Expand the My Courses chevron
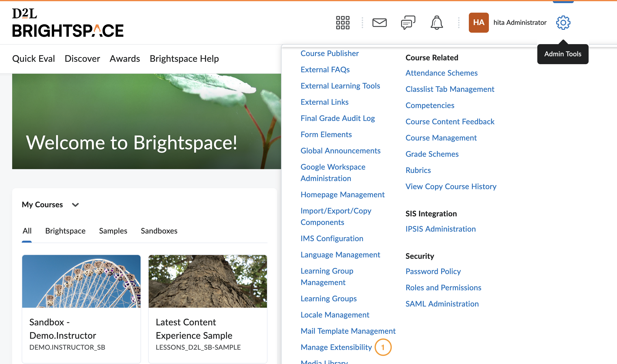This screenshot has width=617, height=364. (x=75, y=205)
